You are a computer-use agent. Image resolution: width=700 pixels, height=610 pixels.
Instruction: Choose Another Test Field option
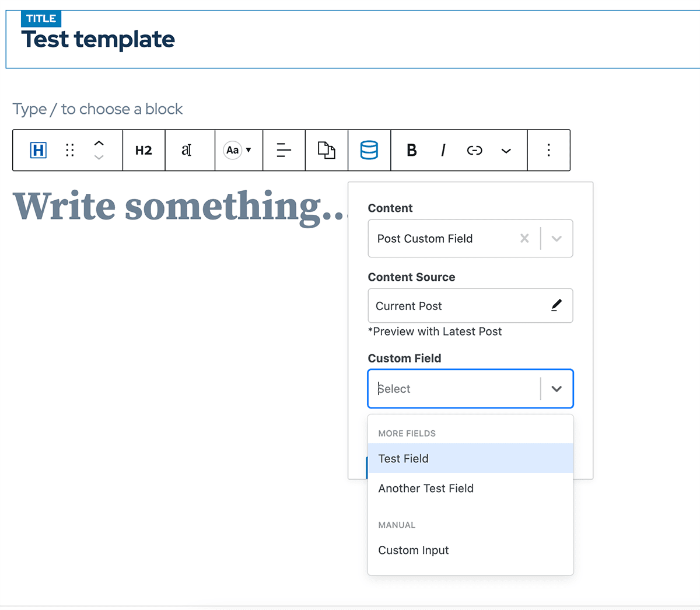pos(426,489)
